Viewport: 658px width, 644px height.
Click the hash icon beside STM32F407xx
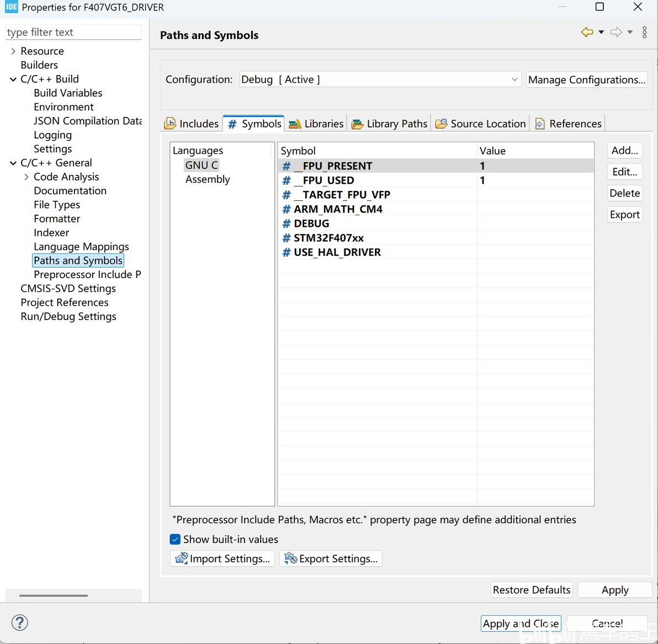pos(286,238)
